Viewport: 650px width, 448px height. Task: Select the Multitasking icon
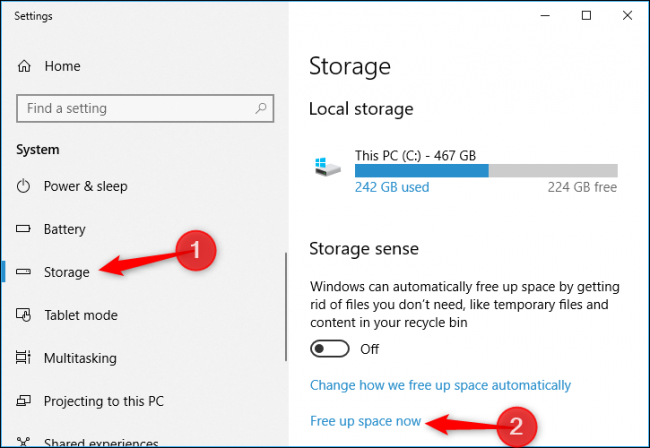[x=24, y=358]
